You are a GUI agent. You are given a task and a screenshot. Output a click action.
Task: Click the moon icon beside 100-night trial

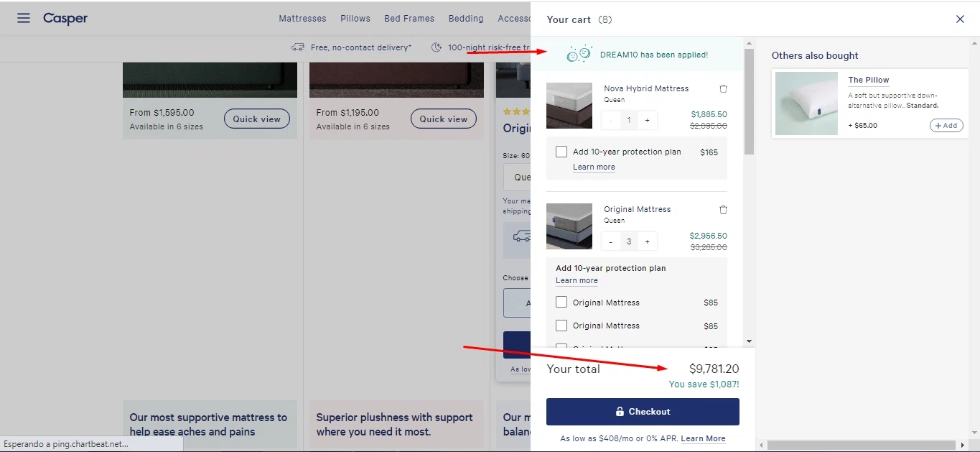pyautogui.click(x=437, y=47)
